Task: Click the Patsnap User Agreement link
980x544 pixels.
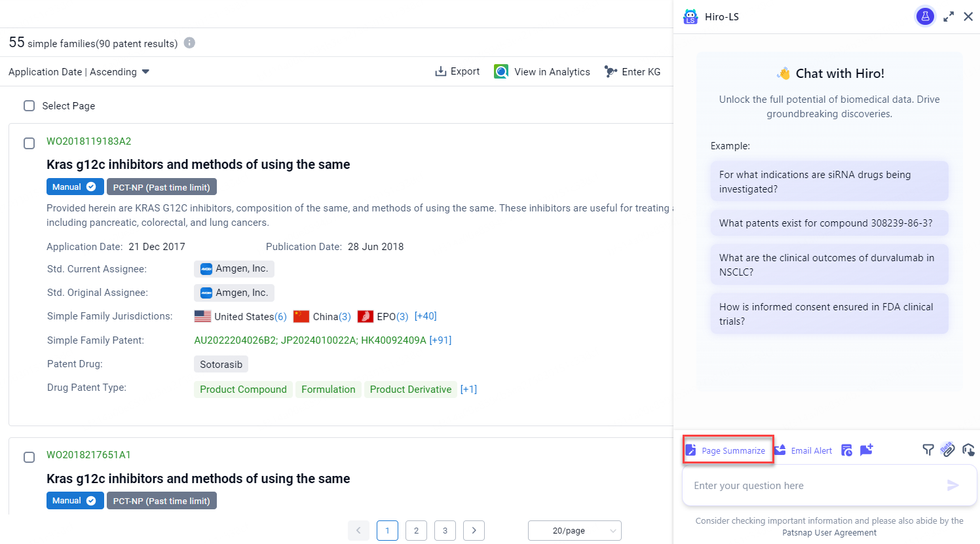Action: click(829, 533)
